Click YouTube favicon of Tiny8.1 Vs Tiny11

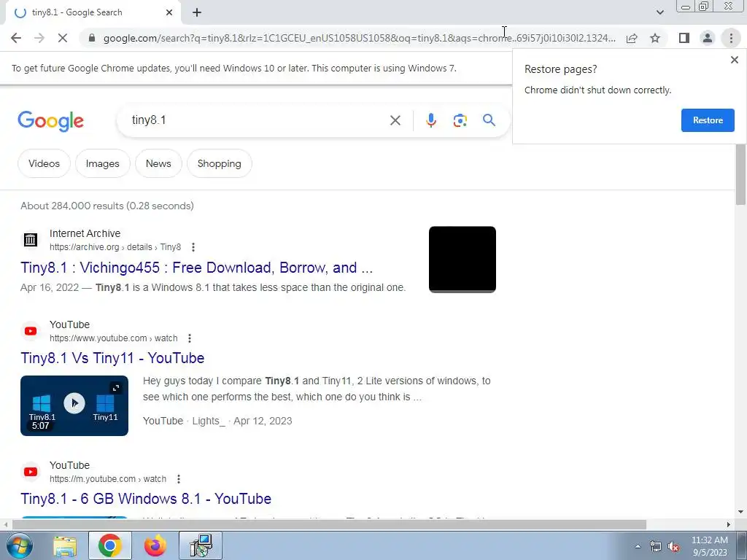31,331
